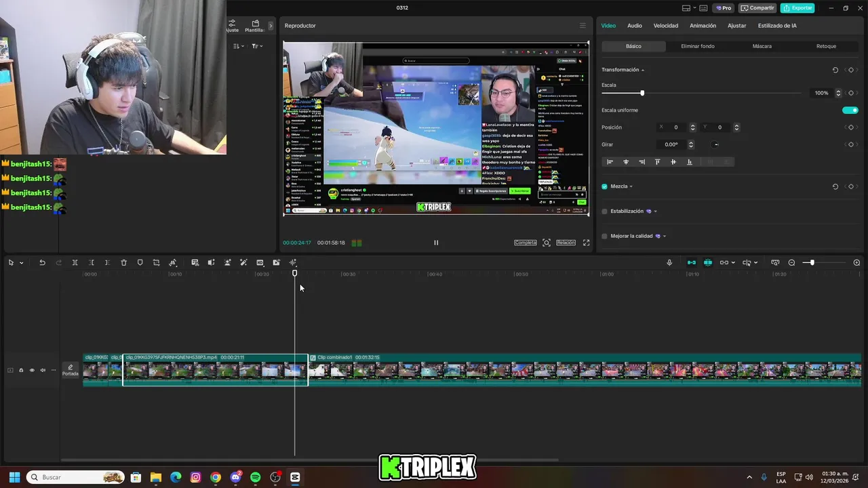868x488 pixels.
Task: Start voice recording with microphone icon
Action: pos(669,262)
